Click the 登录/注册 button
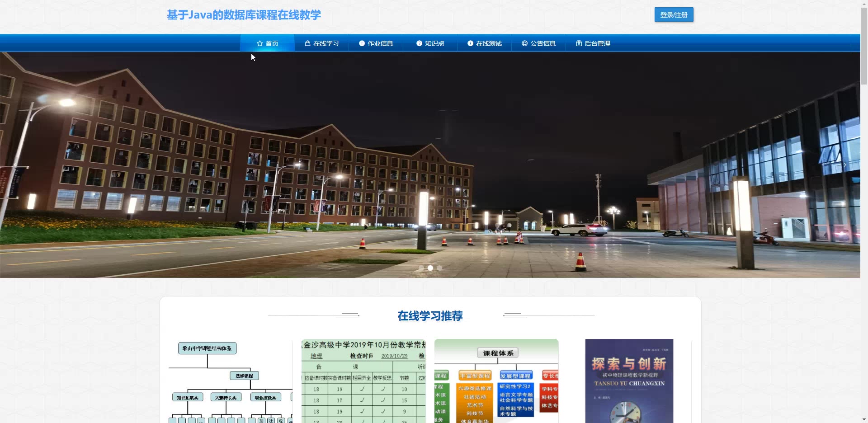Image resolution: width=868 pixels, height=423 pixels. (674, 15)
